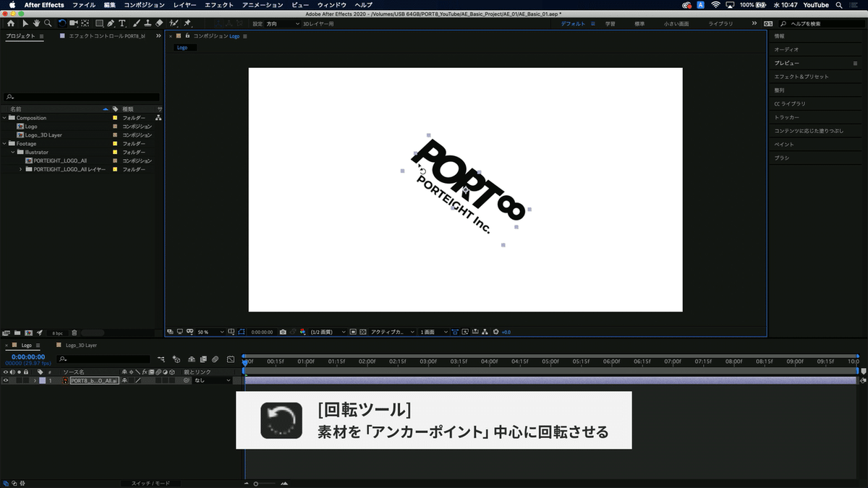Screen dimensions: 868x488
Task: Select the Zoom tool
Action: tap(48, 24)
